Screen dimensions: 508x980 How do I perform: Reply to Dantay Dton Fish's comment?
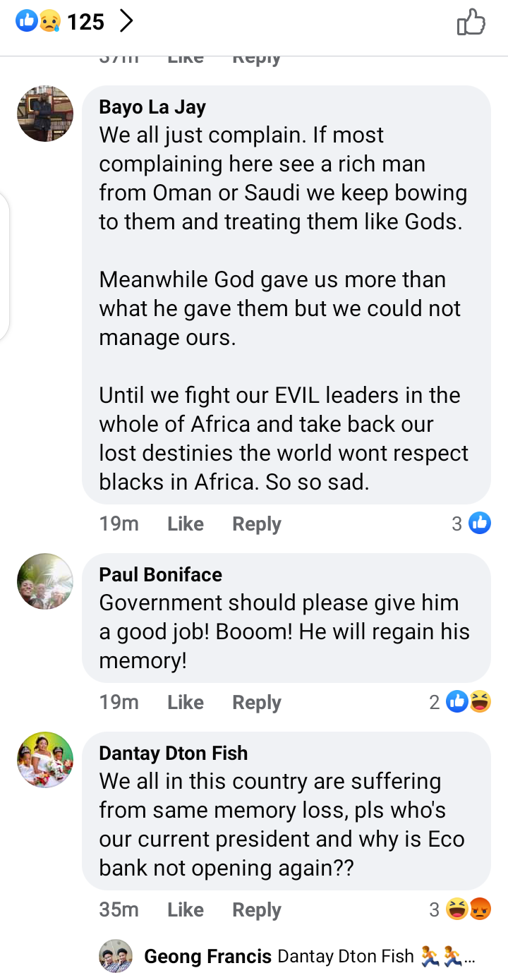pos(257,910)
